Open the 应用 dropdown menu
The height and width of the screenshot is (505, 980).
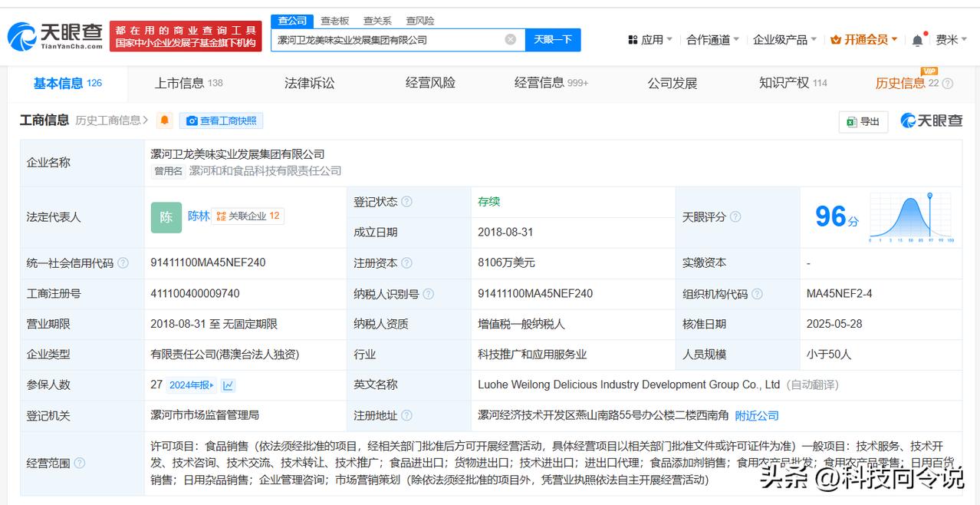(649, 40)
